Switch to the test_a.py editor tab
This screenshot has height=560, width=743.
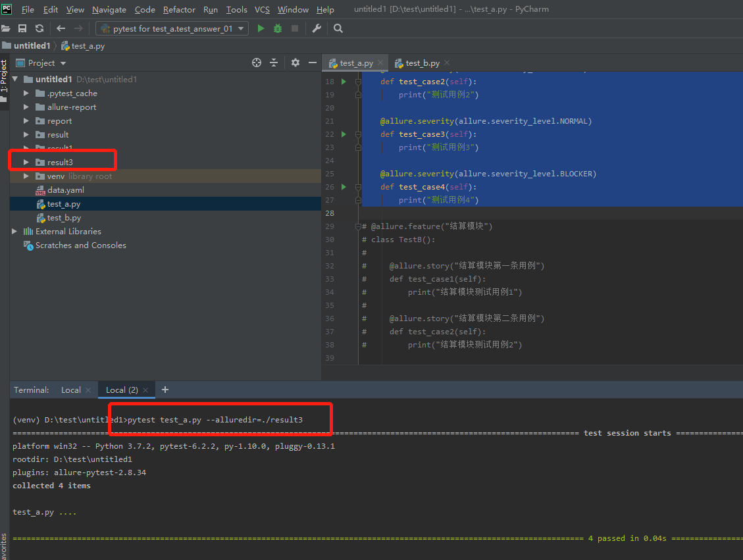tap(356, 63)
